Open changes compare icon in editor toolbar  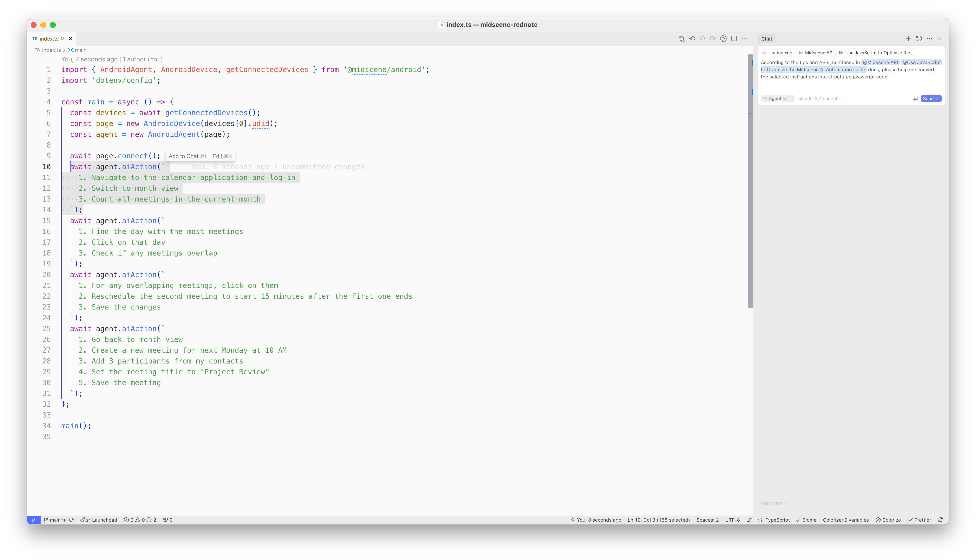pyautogui.click(x=682, y=38)
